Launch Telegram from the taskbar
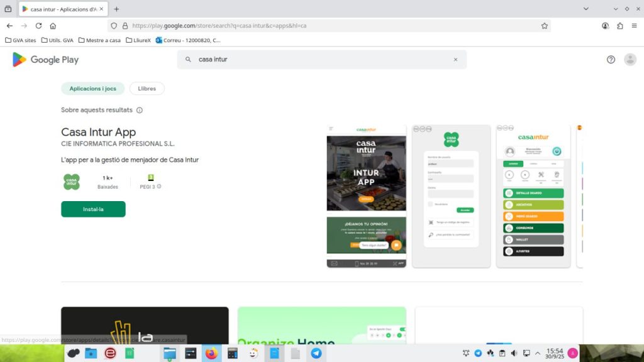Viewport: 644px width, 362px height. [x=316, y=353]
